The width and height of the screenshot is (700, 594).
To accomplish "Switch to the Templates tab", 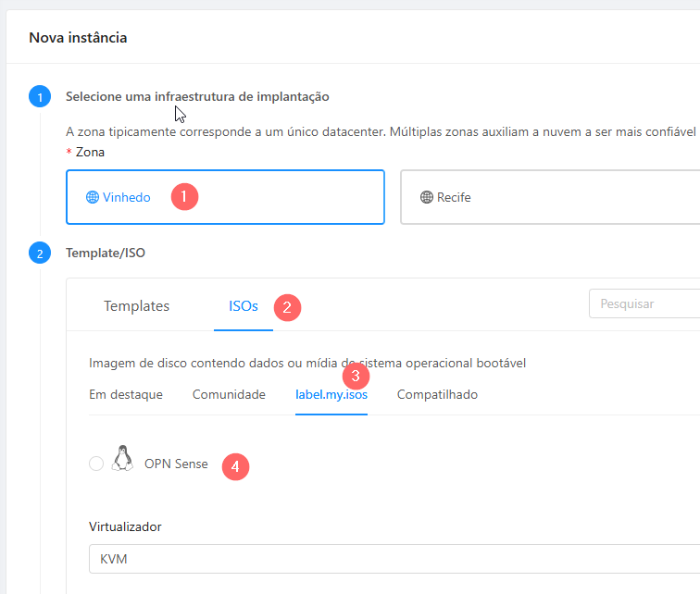I will click(137, 306).
